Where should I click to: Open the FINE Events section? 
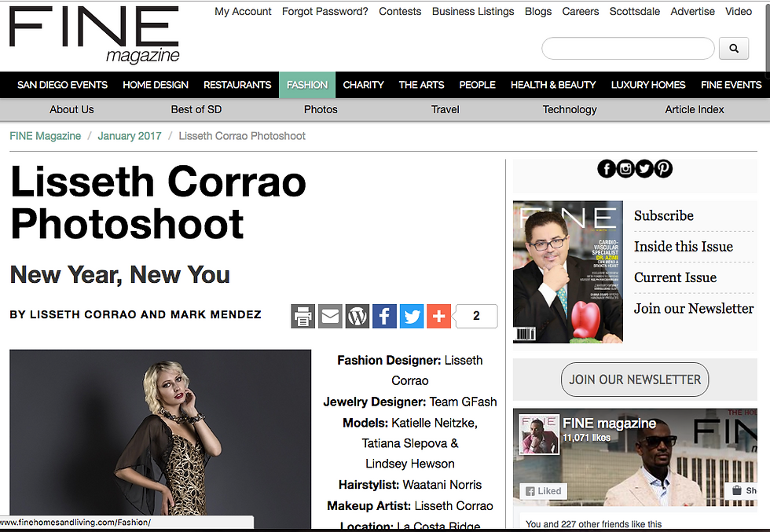tap(731, 85)
